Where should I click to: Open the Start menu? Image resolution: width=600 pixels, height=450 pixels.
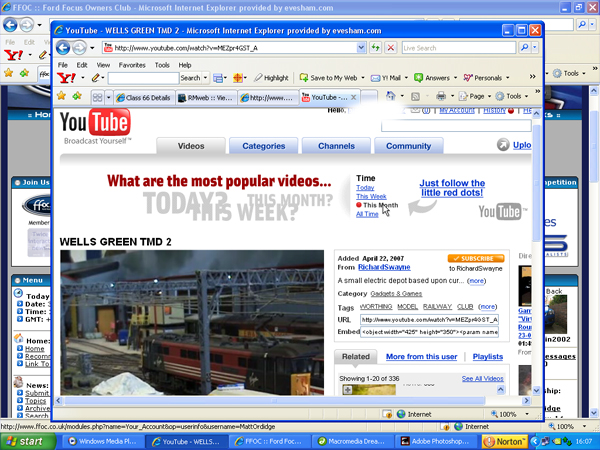26,441
